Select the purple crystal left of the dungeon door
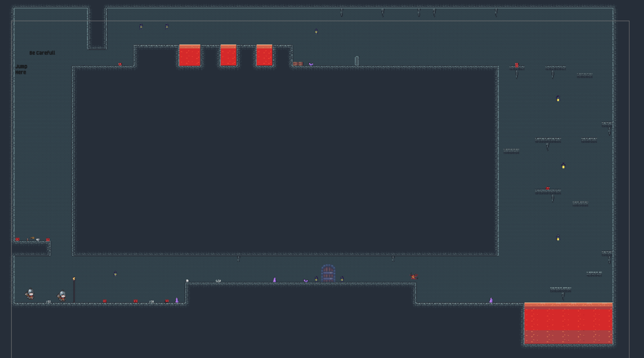This screenshot has width=644, height=358. point(275,280)
